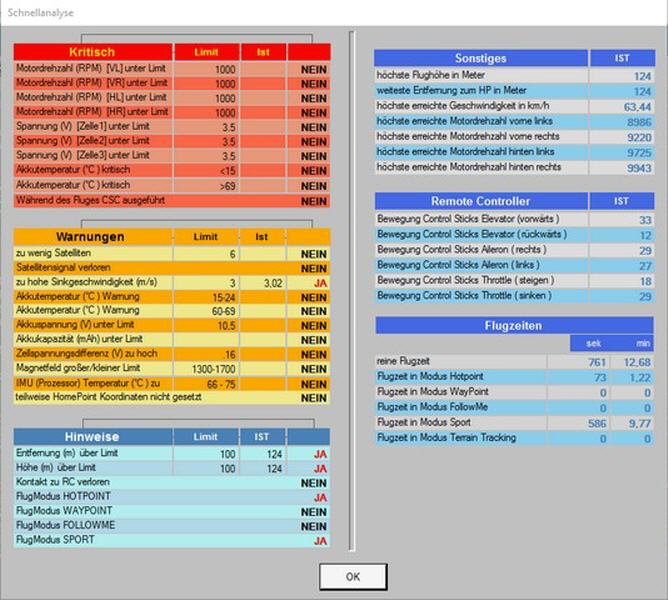Confirm the dialog with the OK button
The height and width of the screenshot is (600, 668).
click(x=353, y=577)
